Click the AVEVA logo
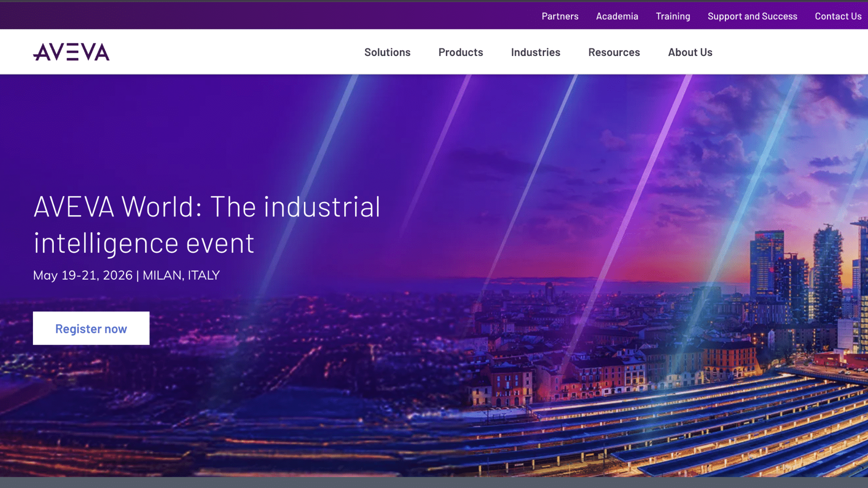Screen dimensions: 868x488 coord(71,52)
